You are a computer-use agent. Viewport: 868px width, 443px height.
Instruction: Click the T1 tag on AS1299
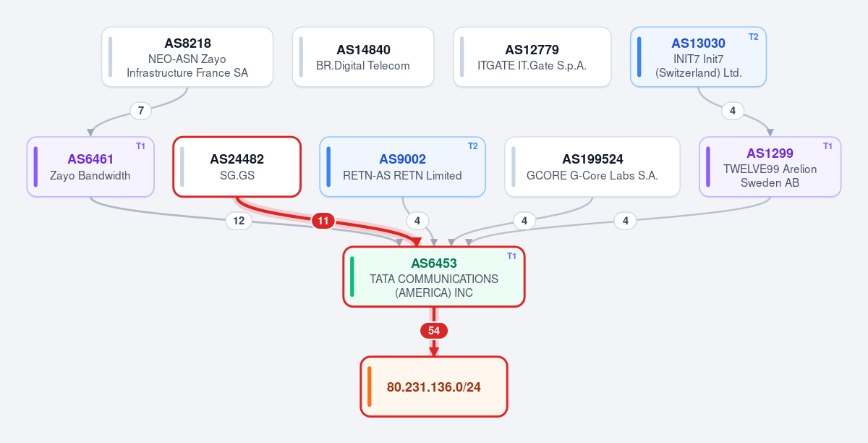point(827,145)
